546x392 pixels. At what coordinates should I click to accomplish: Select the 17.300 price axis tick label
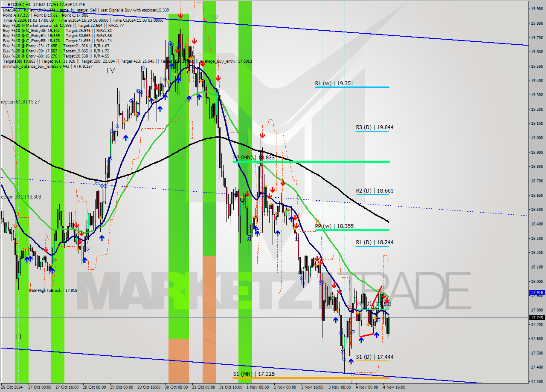point(536,381)
